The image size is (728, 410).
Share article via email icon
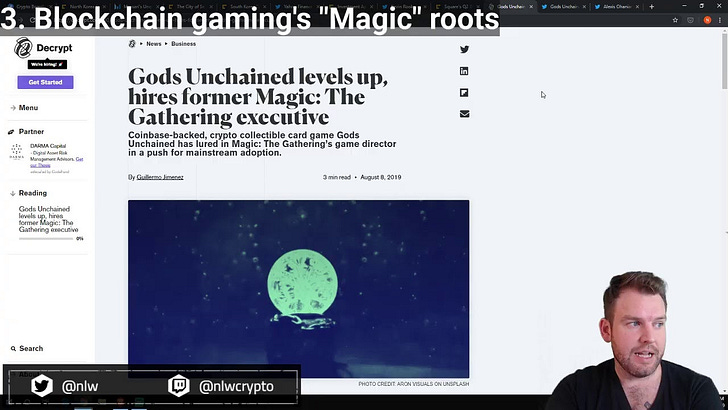coord(464,114)
